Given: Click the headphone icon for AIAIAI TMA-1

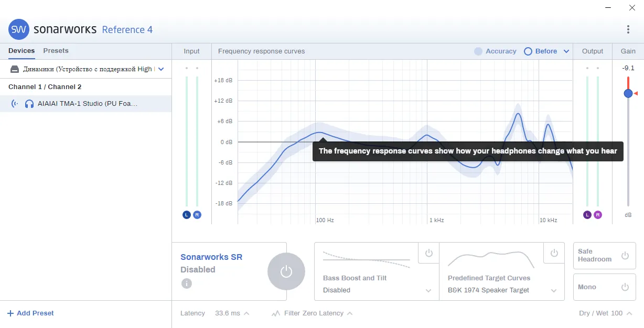Looking at the screenshot, I should [x=29, y=104].
